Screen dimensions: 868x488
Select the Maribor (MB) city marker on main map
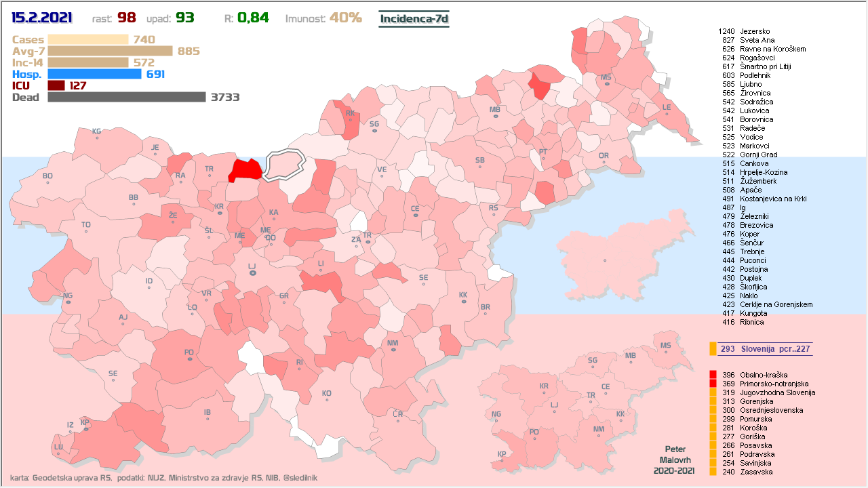[x=496, y=117]
